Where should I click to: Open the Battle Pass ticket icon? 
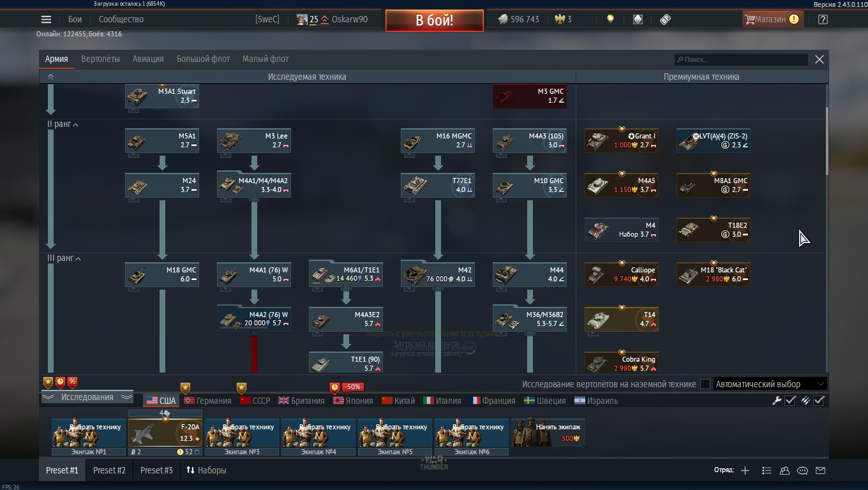pos(665,19)
